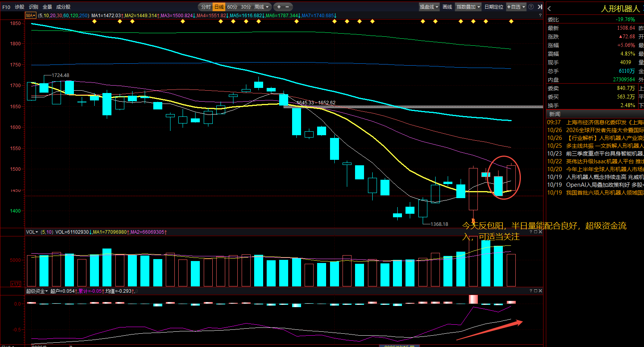Open the F10 company info menu
Viewport: 644px width, 347px height.
pos(6,7)
